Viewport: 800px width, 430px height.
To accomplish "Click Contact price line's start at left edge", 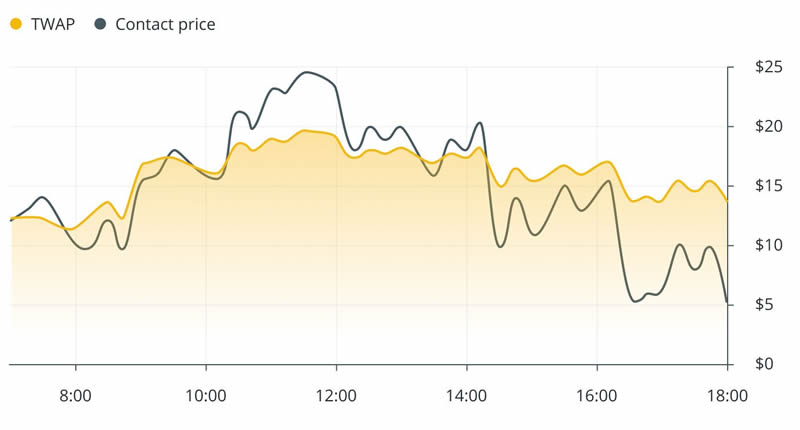I will [x=11, y=220].
